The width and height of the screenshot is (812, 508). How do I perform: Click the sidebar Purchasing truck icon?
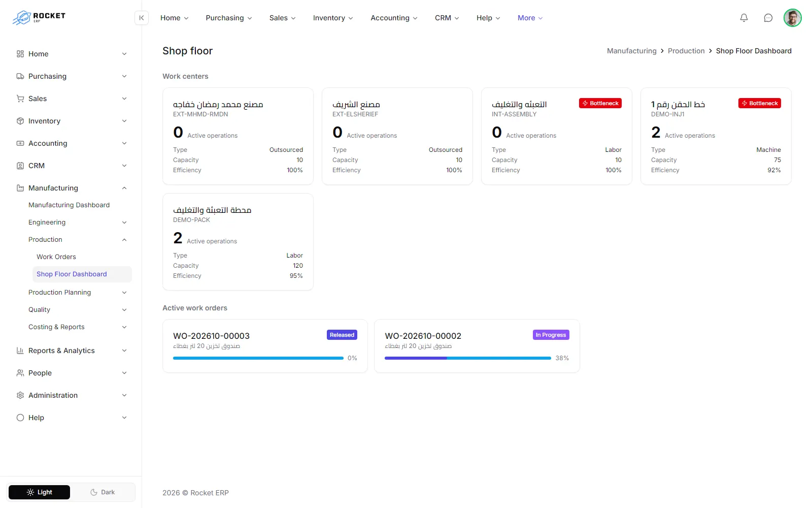click(x=20, y=76)
